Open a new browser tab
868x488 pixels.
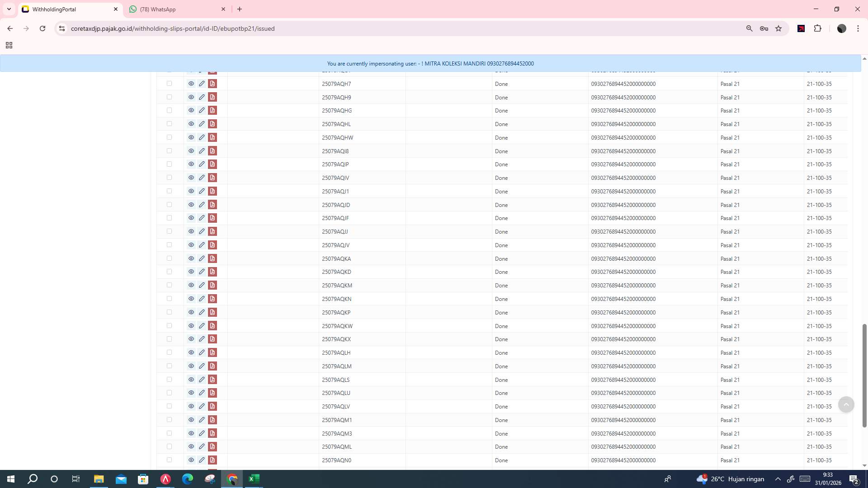[x=240, y=9]
